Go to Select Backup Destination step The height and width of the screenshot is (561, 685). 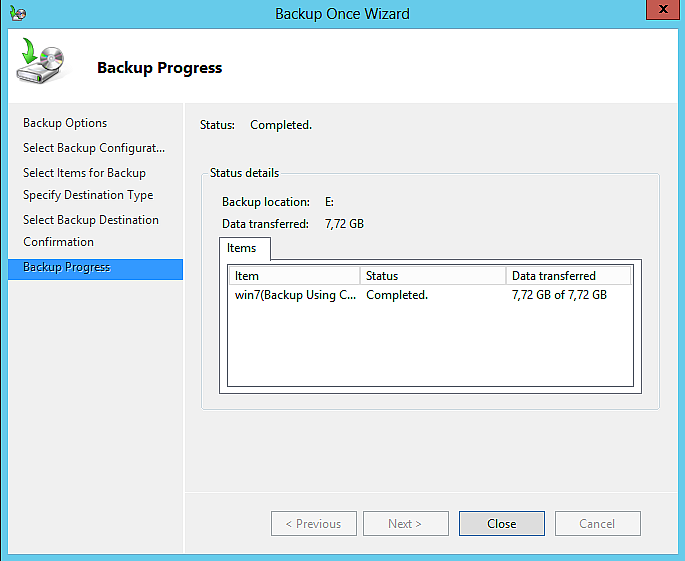pos(91,220)
